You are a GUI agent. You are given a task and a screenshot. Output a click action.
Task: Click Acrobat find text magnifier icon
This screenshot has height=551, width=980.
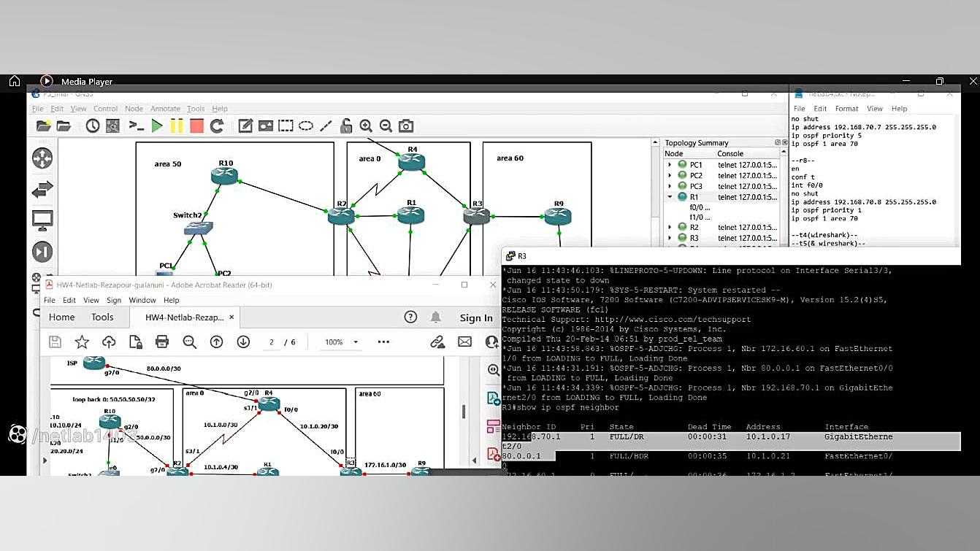189,342
